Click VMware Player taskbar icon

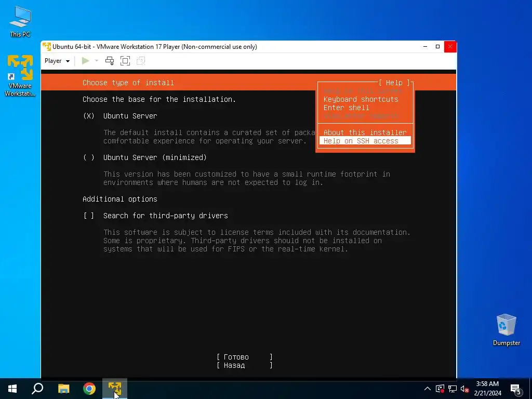click(115, 389)
